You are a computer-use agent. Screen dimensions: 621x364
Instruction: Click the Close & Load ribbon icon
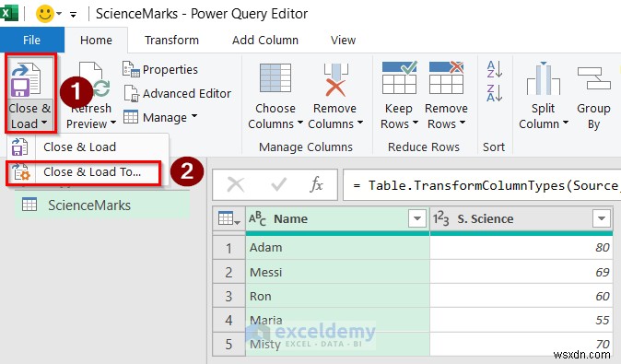click(x=26, y=80)
